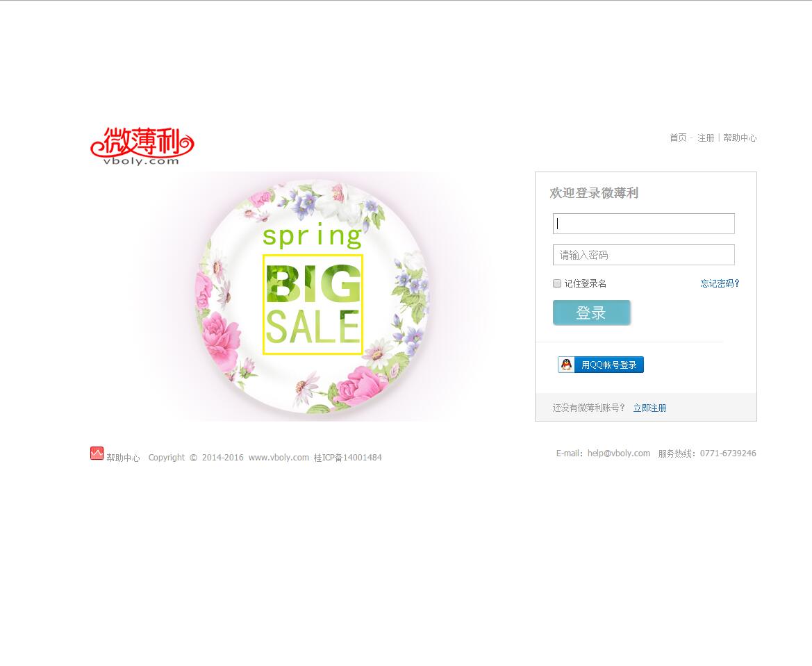Go to 首页 in top navigation

[678, 138]
